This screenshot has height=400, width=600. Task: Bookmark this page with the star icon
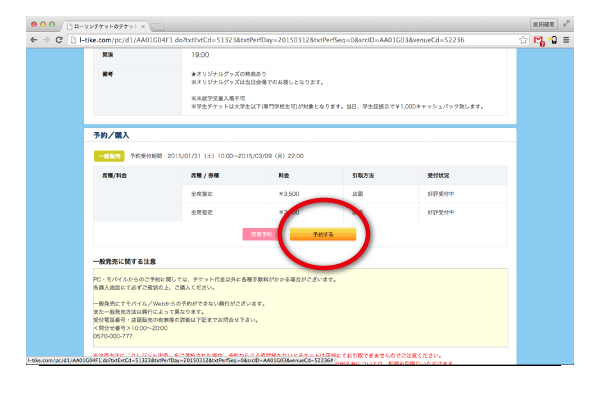[x=523, y=40]
